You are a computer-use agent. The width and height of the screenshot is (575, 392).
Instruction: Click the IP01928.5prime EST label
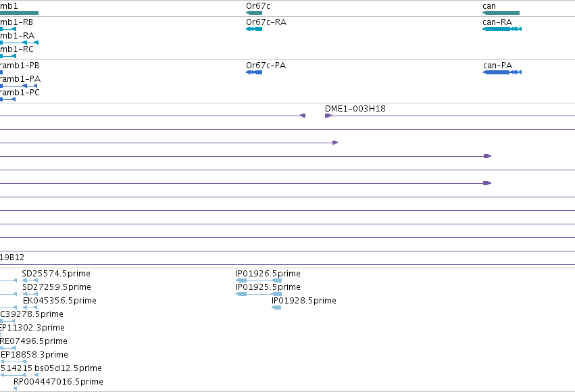[x=304, y=301]
